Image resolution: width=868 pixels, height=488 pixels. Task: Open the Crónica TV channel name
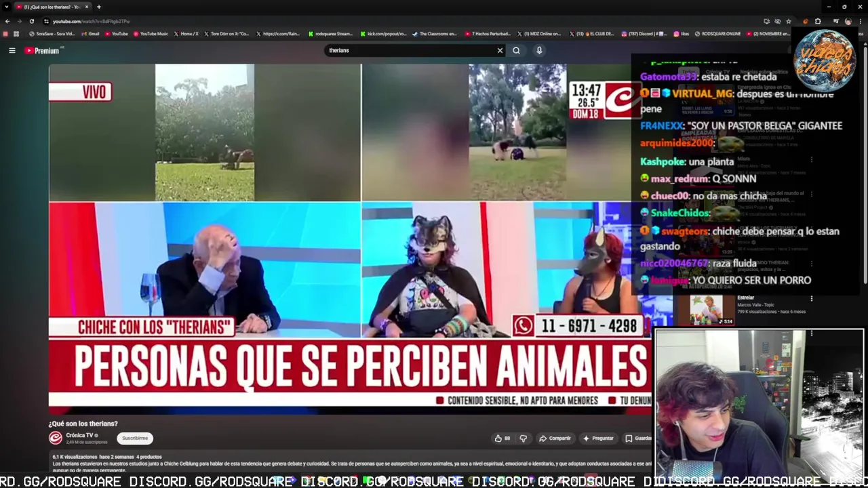(79, 435)
